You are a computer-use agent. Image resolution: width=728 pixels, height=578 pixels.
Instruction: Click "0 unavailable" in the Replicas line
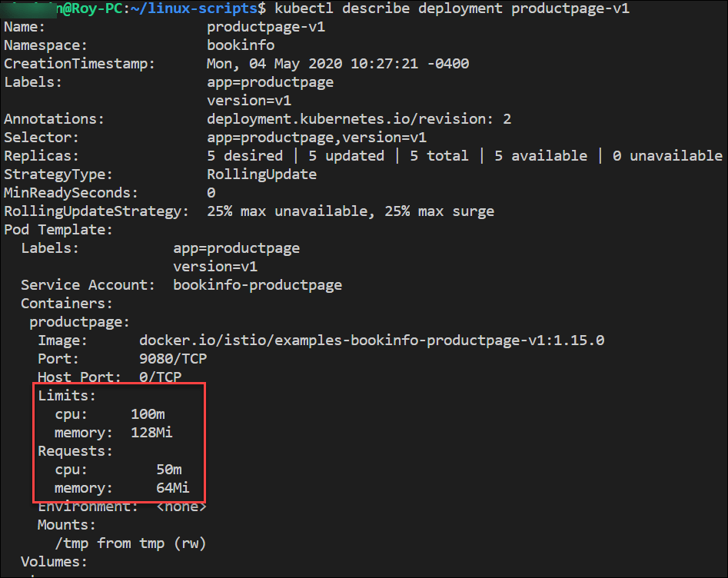(x=667, y=156)
